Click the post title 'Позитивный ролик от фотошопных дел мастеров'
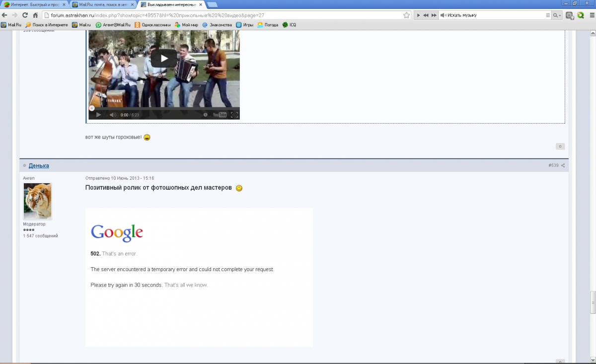The width and height of the screenshot is (596, 364). pyautogui.click(x=159, y=188)
